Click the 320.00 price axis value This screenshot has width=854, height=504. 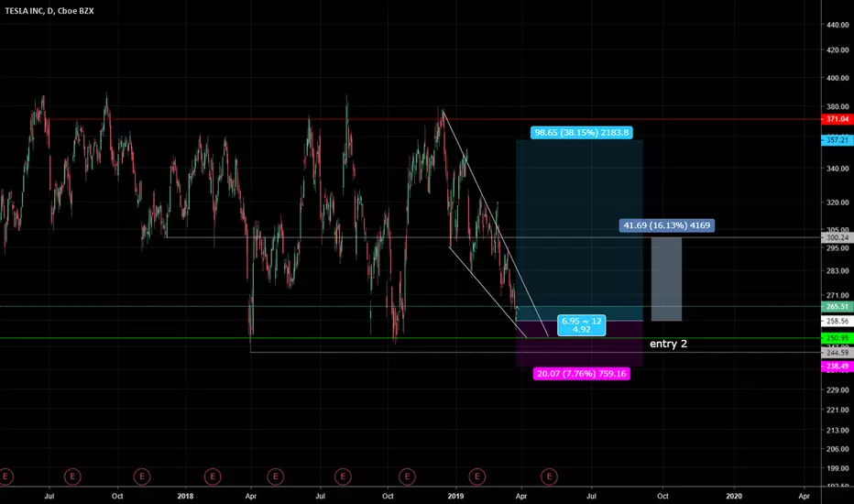click(x=838, y=203)
